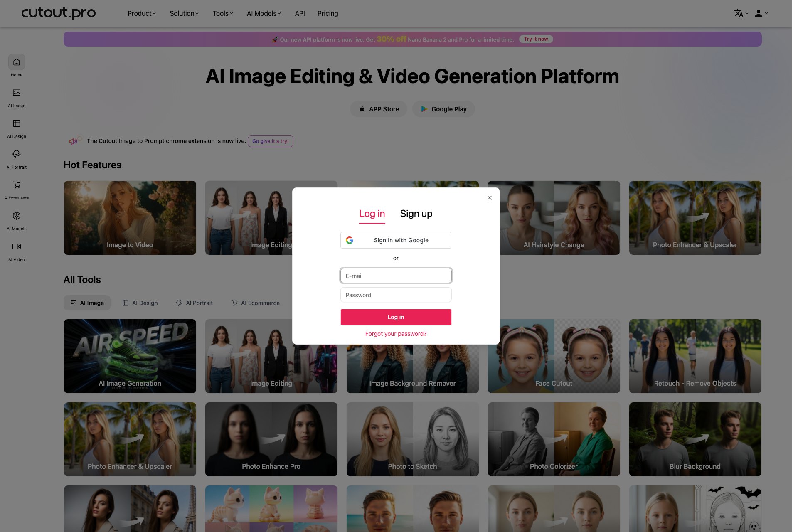
Task: Click the Password input field
Action: (396, 295)
